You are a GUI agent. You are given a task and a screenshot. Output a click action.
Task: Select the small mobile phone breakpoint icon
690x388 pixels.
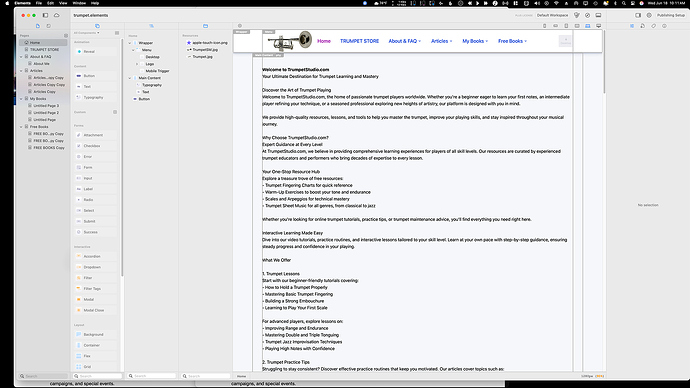(x=545, y=26)
